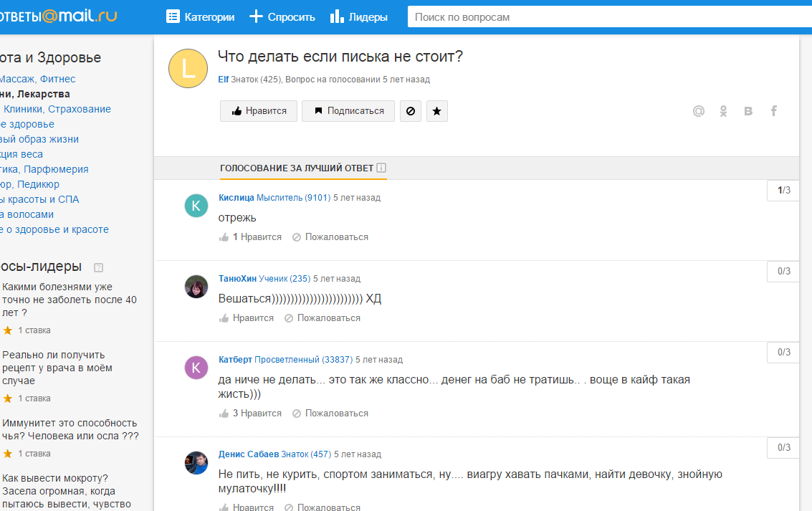Open the Категории menu
This screenshot has width=812, height=511.
click(x=200, y=17)
